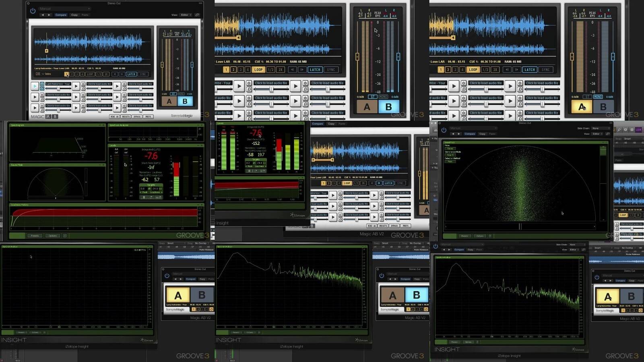The width and height of the screenshot is (644, 362).
Task: Play the Larry holcombe slot in top-left frame
Action: pyautogui.click(x=35, y=86)
